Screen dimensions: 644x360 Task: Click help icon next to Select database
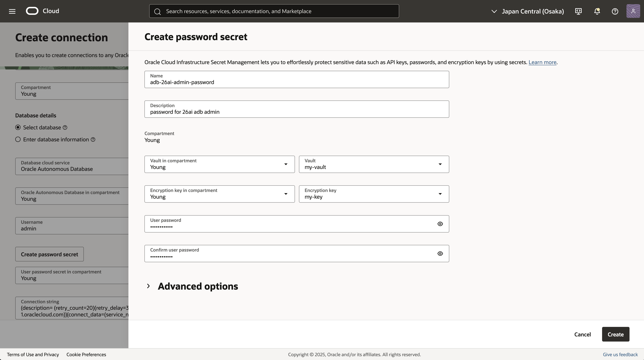65,127
